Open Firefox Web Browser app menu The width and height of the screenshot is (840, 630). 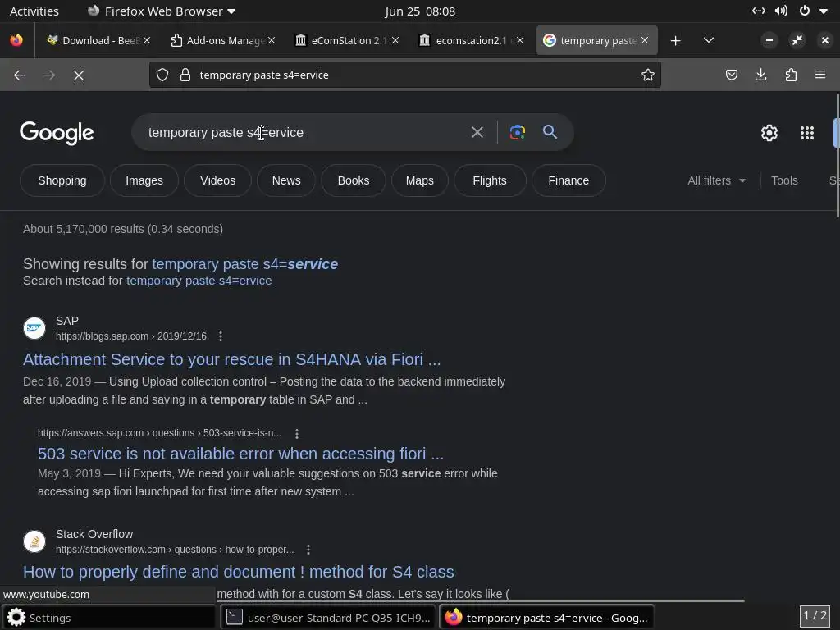coord(162,11)
